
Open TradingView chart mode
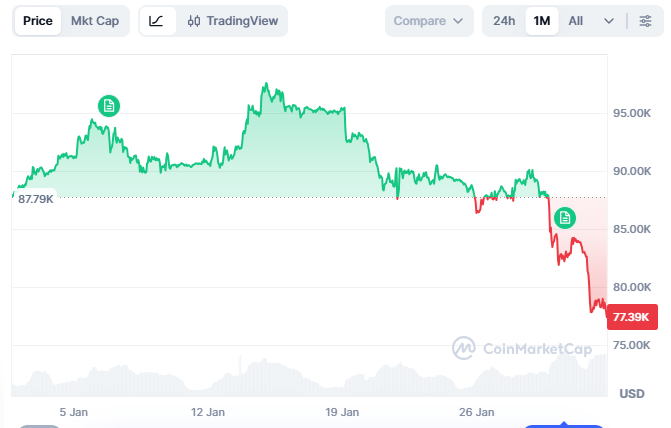(233, 21)
